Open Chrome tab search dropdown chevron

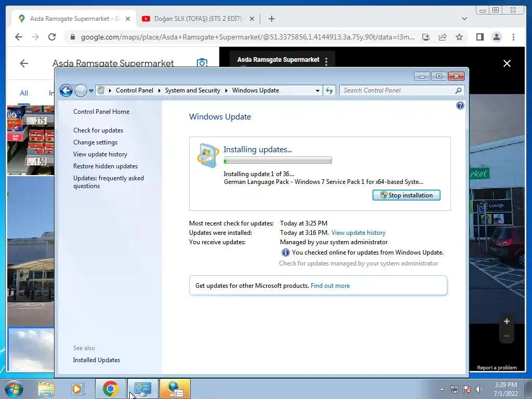point(464,19)
